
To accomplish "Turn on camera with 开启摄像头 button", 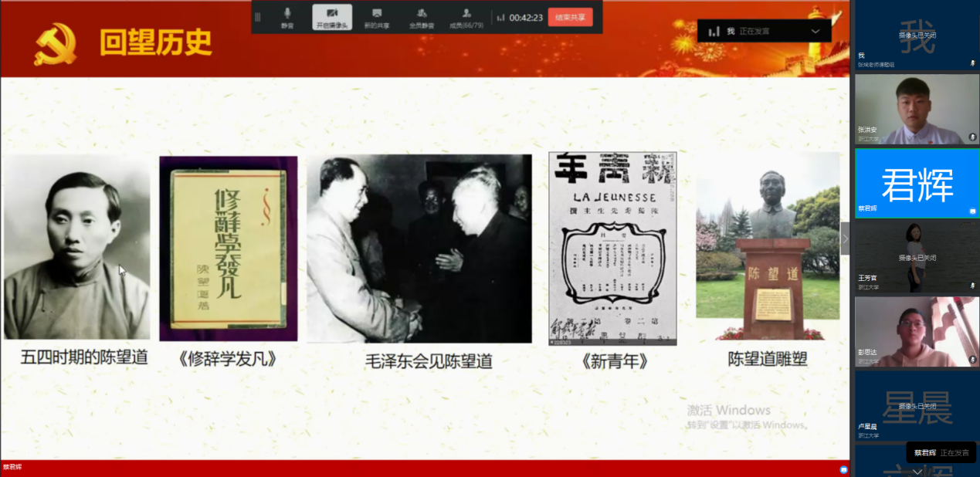I will tap(332, 17).
